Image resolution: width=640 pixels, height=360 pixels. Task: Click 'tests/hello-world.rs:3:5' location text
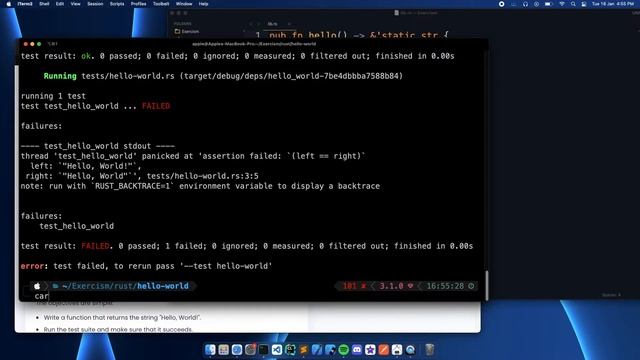pyautogui.click(x=202, y=176)
